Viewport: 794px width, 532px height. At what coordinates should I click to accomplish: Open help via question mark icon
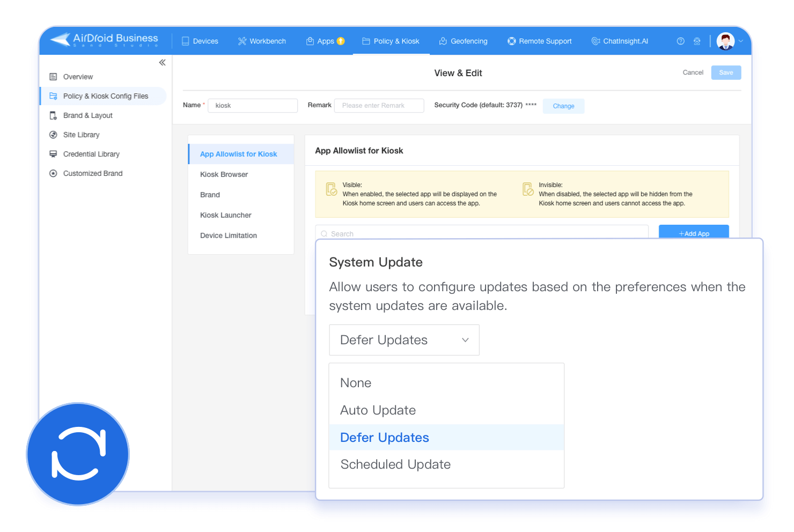pyautogui.click(x=680, y=41)
